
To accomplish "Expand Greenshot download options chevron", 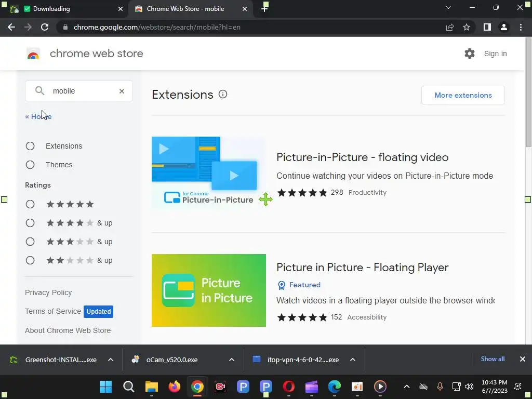I will (x=111, y=360).
